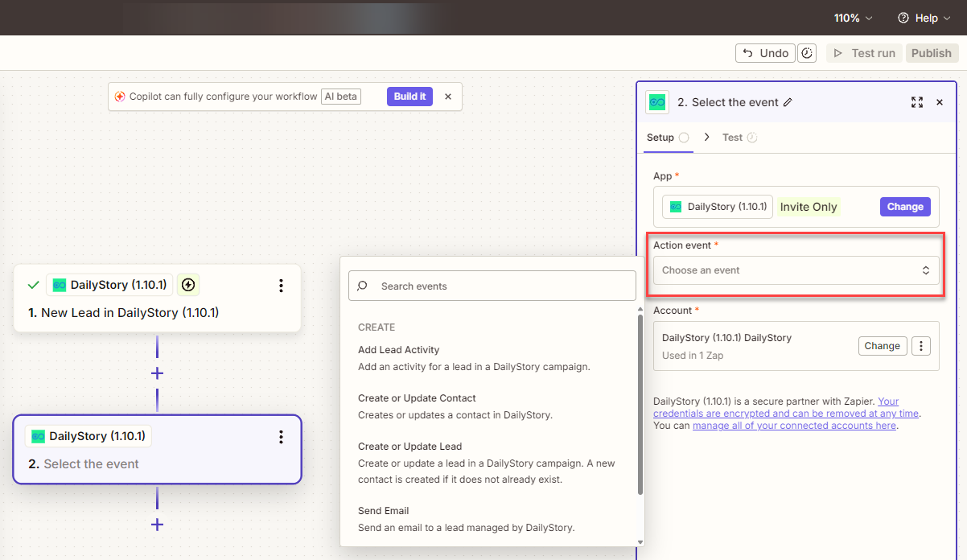Click the pencil icon to rename step

coord(788,102)
